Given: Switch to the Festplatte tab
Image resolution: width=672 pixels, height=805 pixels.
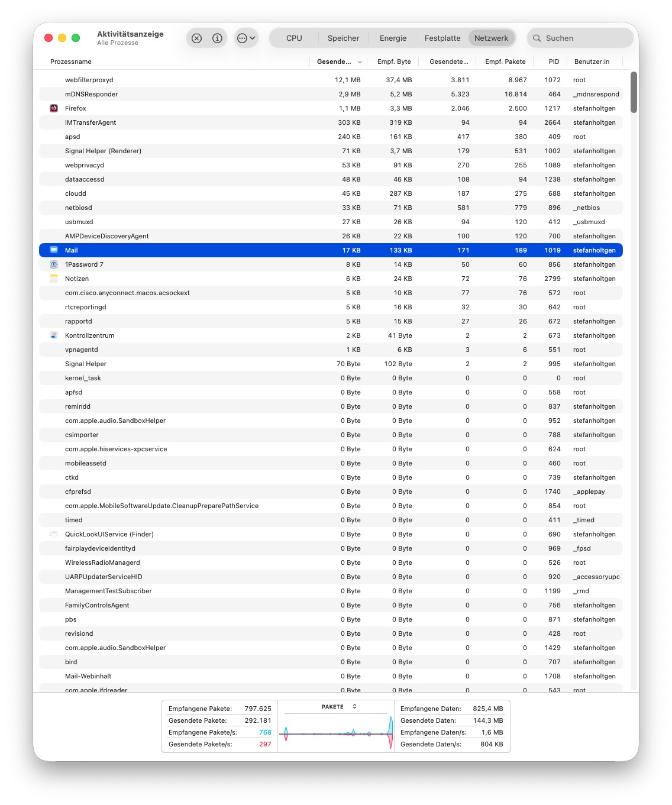Looking at the screenshot, I should tap(442, 38).
